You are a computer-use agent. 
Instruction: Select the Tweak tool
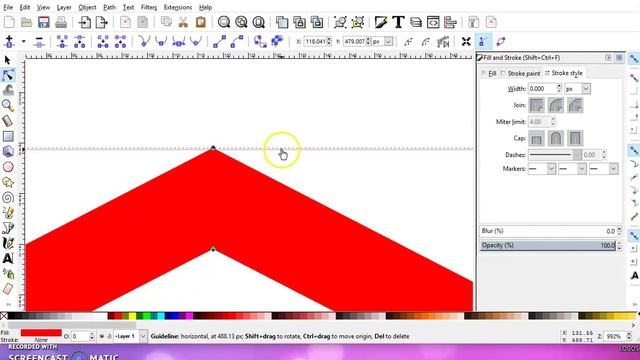(x=8, y=90)
